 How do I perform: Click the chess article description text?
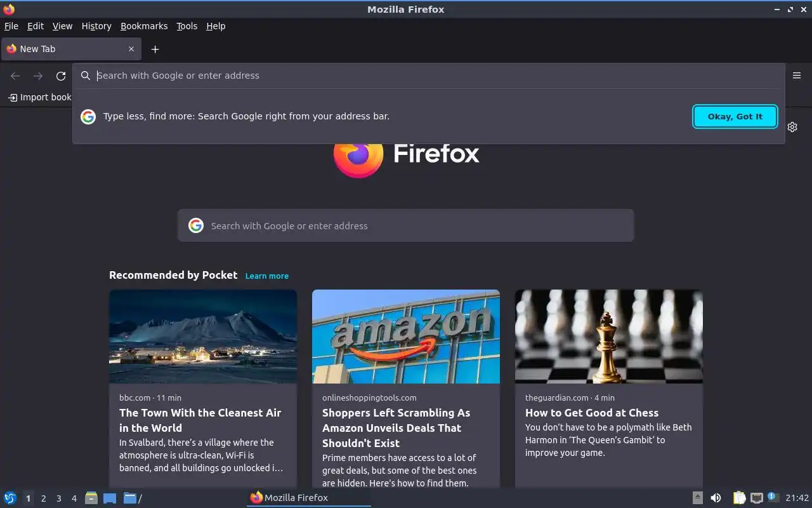[x=608, y=440]
